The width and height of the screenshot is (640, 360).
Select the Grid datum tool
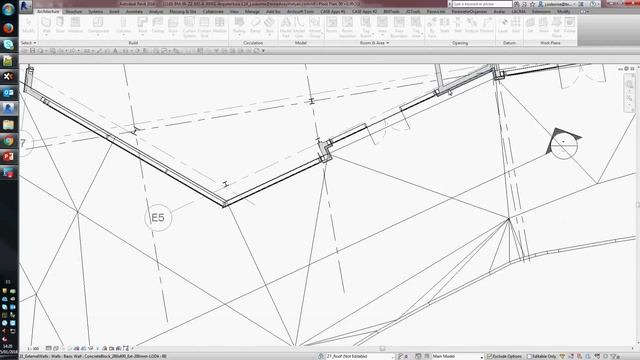click(516, 24)
